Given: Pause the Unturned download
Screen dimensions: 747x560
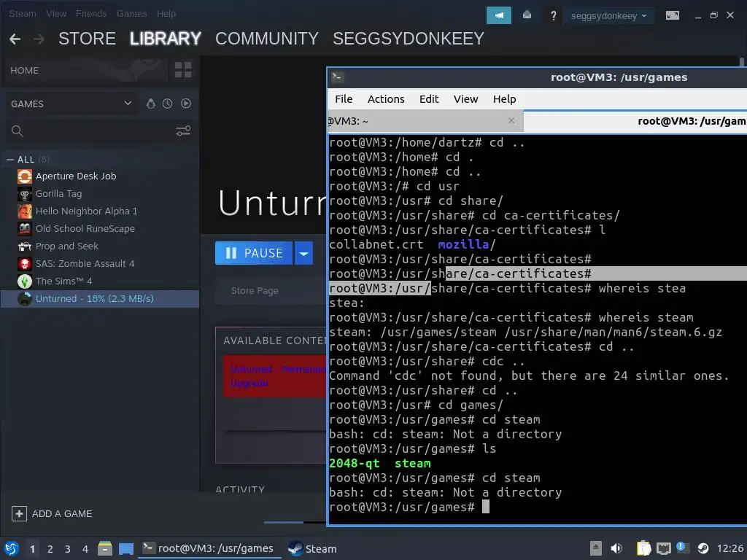Looking at the screenshot, I should click(254, 253).
